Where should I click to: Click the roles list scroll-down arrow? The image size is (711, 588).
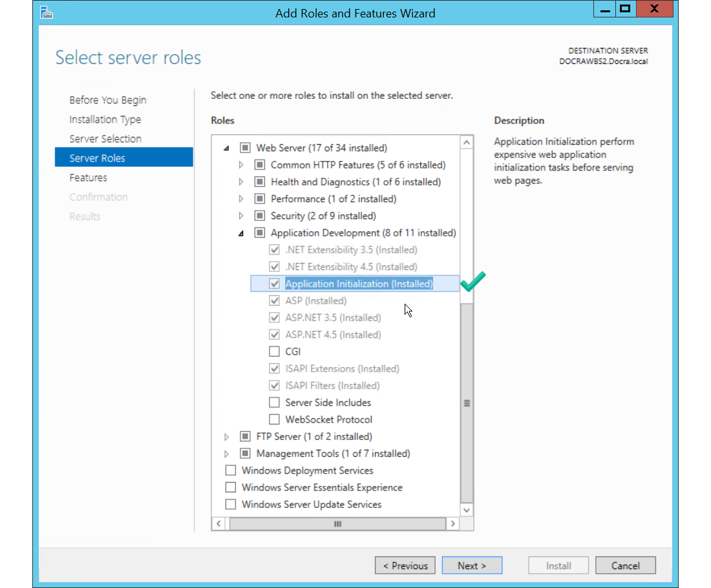(x=467, y=510)
